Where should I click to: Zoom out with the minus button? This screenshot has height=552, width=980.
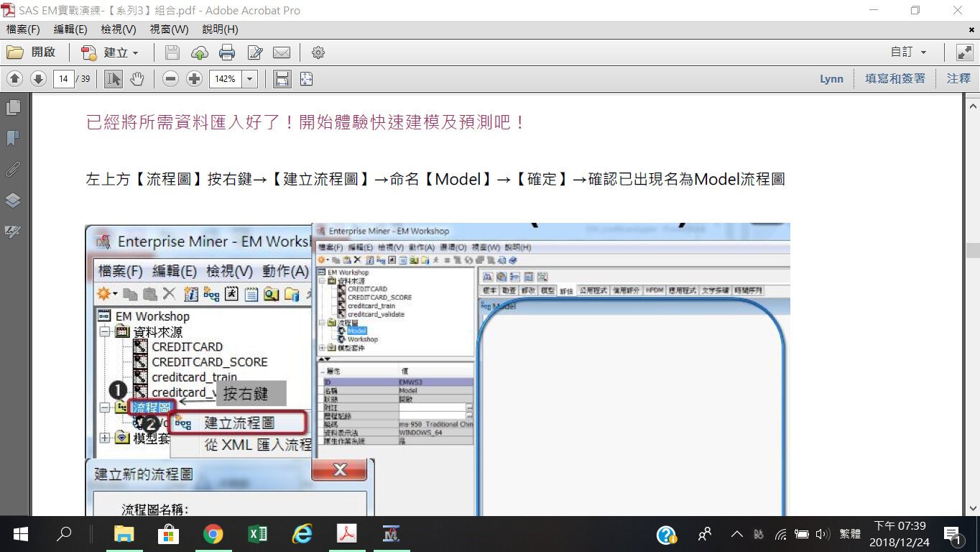pos(170,79)
